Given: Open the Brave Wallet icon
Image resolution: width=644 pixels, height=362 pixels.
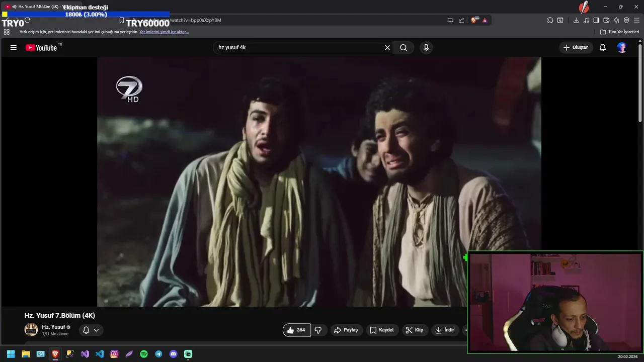Looking at the screenshot, I should (606, 20).
